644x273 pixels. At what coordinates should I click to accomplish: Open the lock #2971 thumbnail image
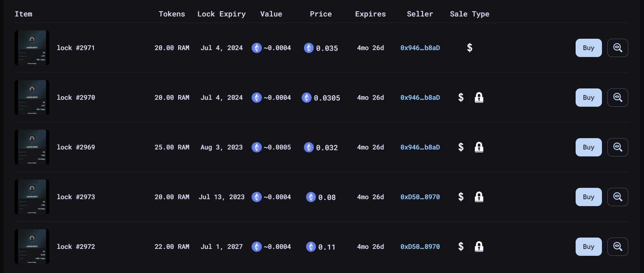32,48
